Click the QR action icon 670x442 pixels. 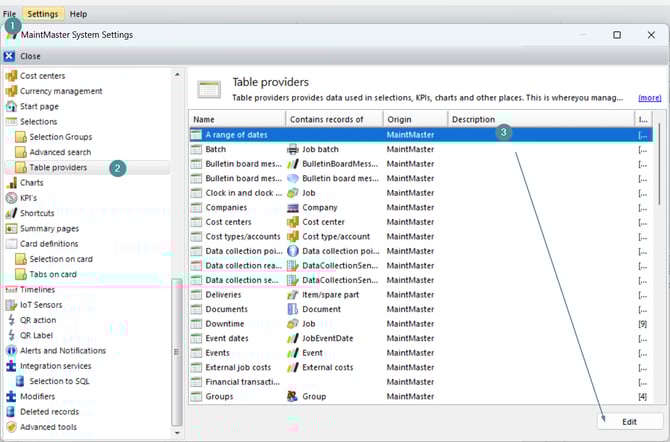pyautogui.click(x=11, y=320)
